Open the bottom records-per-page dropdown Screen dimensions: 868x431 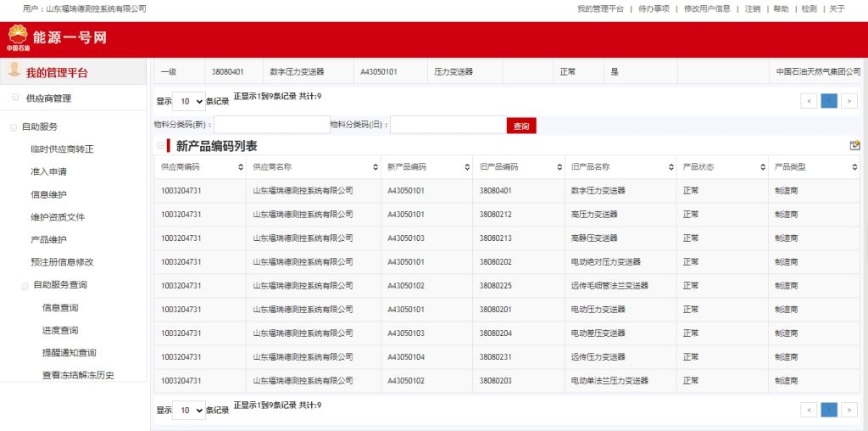[x=188, y=410]
